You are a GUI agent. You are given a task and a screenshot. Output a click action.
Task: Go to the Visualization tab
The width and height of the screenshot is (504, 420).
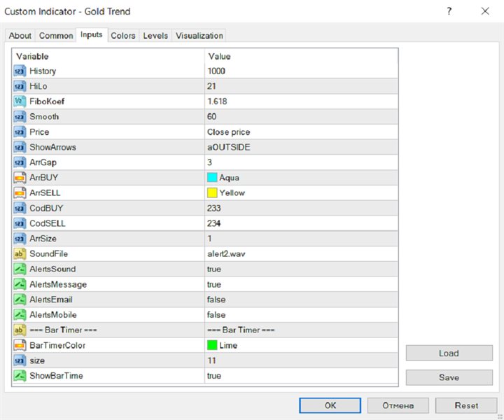[x=199, y=36]
